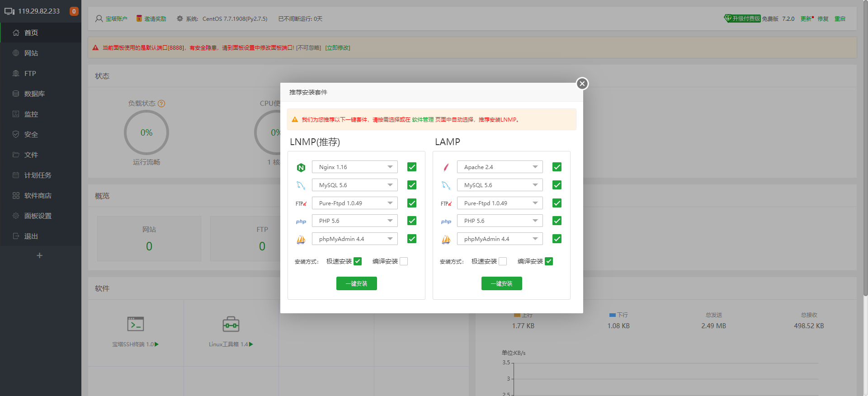
Task: Toggle LNMP 极速安装 fast install checkbox
Action: (x=358, y=261)
